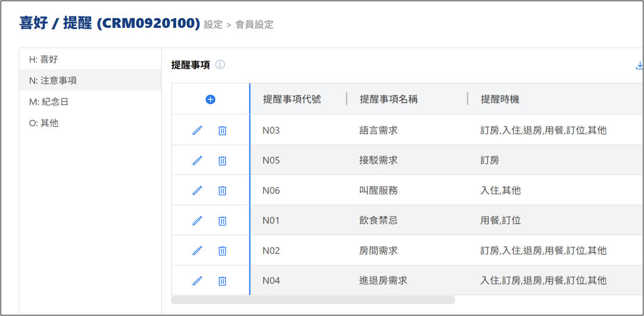Image resolution: width=644 pixels, height=316 pixels.
Task: Edit the N05 接駁需求 row
Action: [197, 161]
